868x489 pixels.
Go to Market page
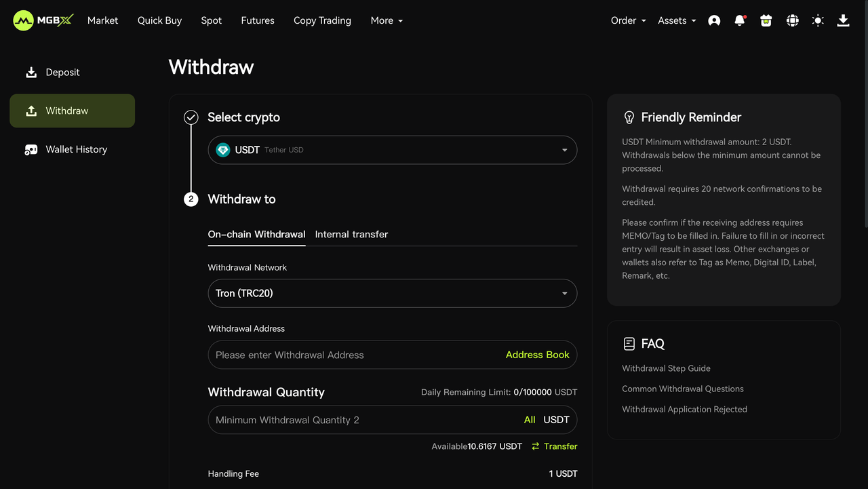pyautogui.click(x=103, y=20)
